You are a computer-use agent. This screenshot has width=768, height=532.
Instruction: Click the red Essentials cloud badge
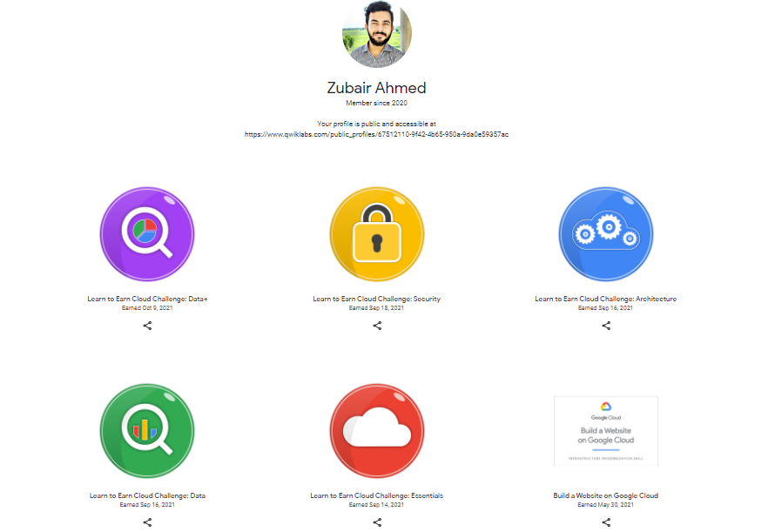[x=377, y=431]
